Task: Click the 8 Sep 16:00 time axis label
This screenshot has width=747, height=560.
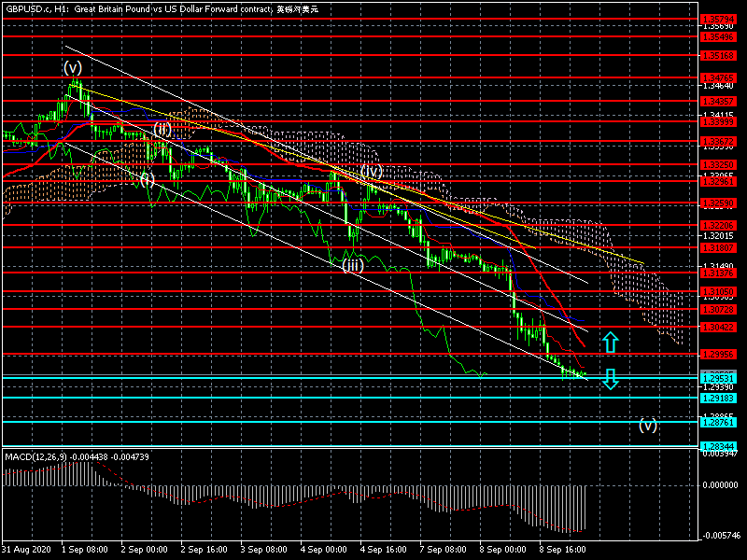Action: 562,550
